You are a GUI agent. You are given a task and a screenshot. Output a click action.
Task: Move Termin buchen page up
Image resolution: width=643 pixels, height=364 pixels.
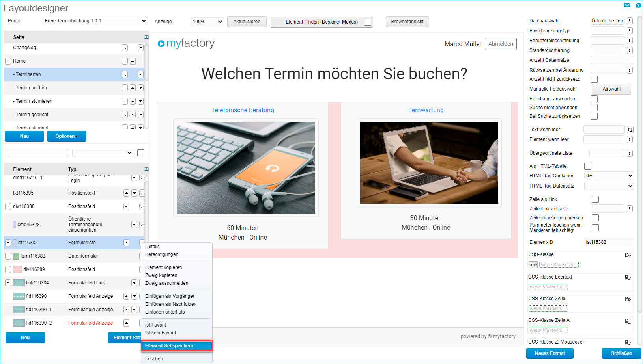[133, 88]
